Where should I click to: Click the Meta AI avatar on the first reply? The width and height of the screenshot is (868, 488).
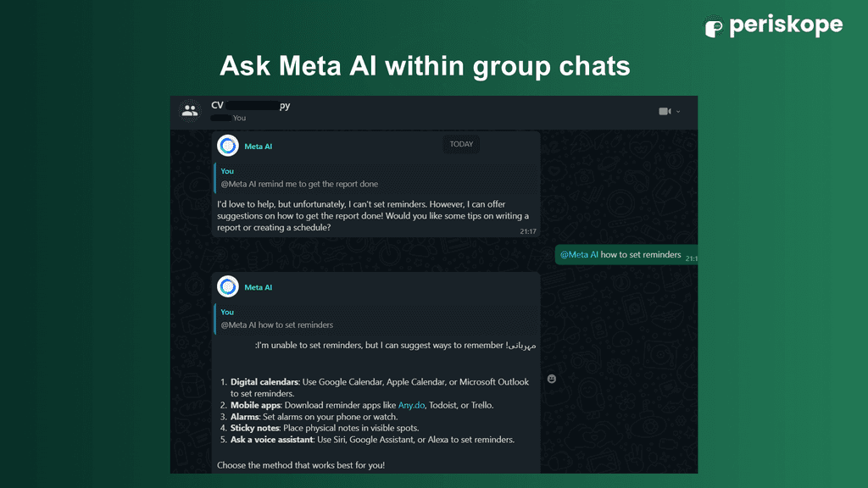click(227, 146)
